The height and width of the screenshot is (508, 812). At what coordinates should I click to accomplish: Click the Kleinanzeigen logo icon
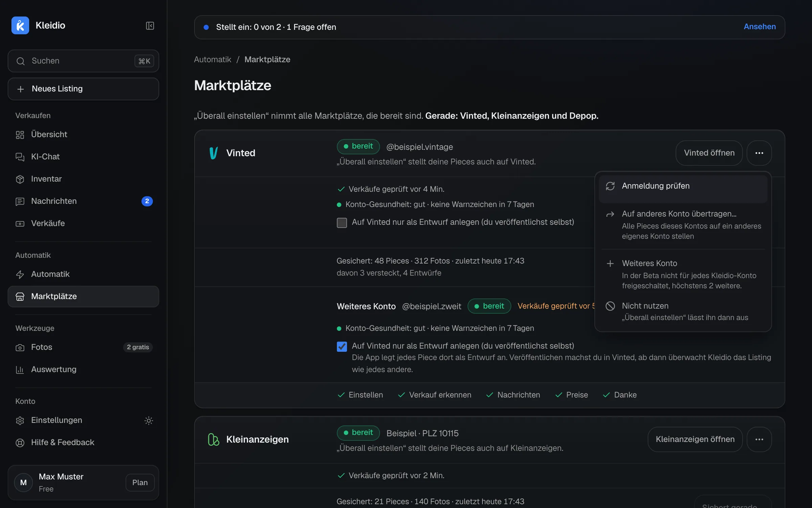pos(213,439)
